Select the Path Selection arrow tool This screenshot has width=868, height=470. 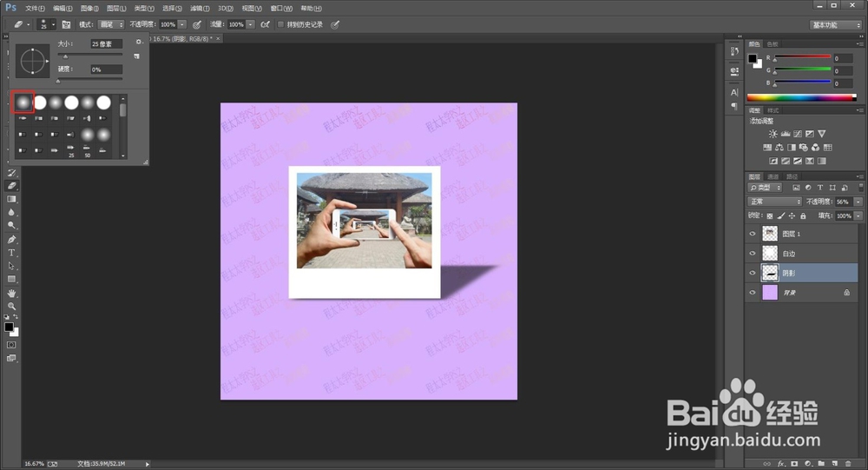[x=11, y=266]
